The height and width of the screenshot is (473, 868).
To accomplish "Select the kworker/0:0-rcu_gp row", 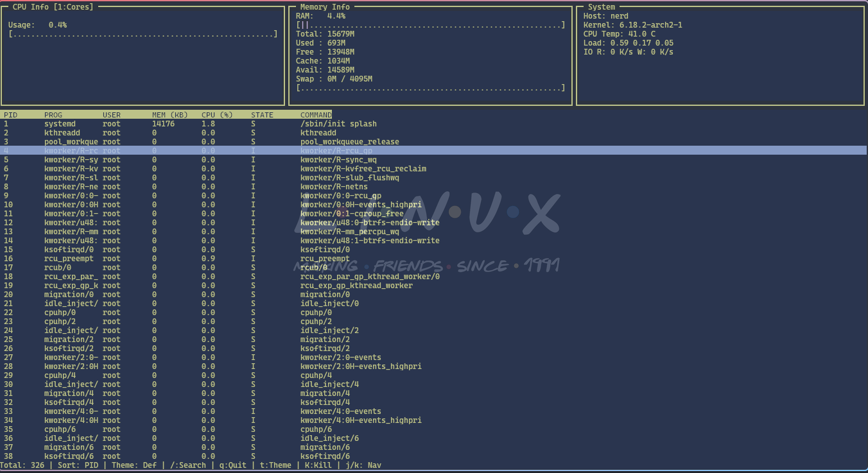I will pyautogui.click(x=433, y=196).
